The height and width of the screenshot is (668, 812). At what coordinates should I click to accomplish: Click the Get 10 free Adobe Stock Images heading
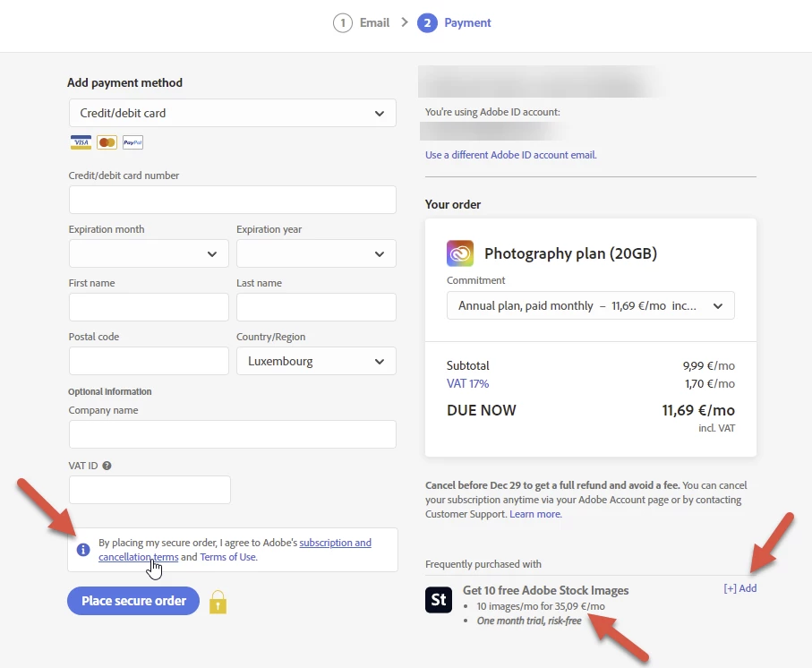click(545, 590)
